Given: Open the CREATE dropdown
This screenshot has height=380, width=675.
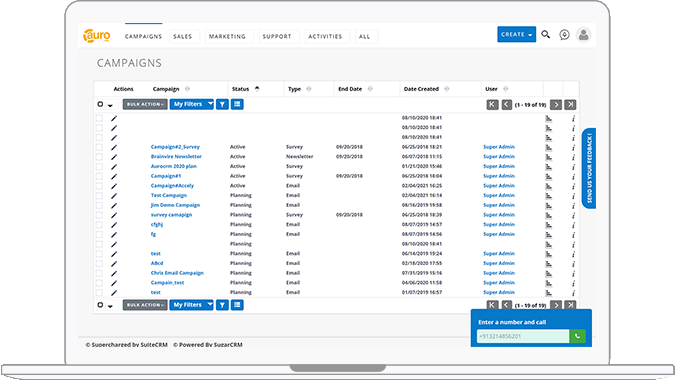Looking at the screenshot, I should coord(517,34).
